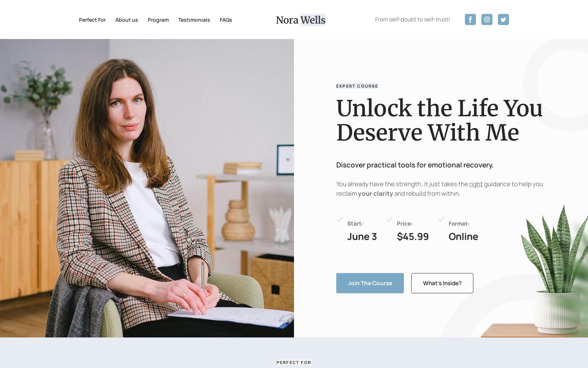Open the Facebook social icon
Screen dimensions: 588x368
[x=470, y=20]
